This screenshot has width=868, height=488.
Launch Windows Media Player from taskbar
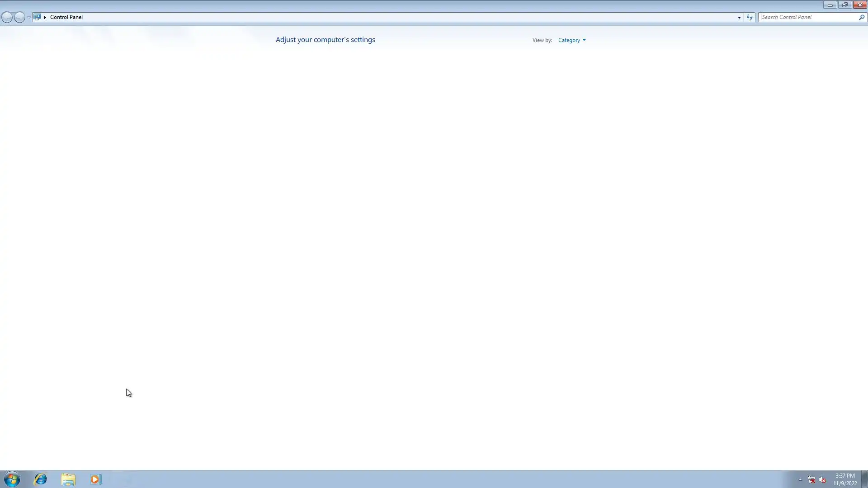coord(95,479)
